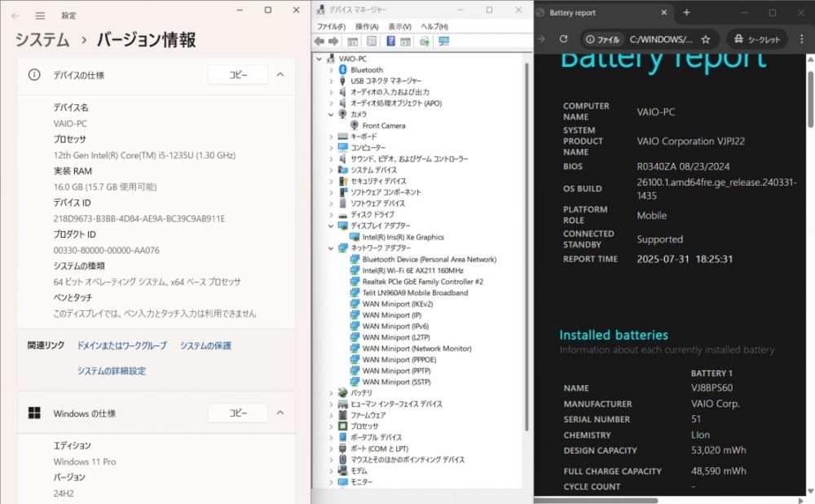
Task: Click the new tab plus icon in the browser
Action: pyautogui.click(x=686, y=12)
